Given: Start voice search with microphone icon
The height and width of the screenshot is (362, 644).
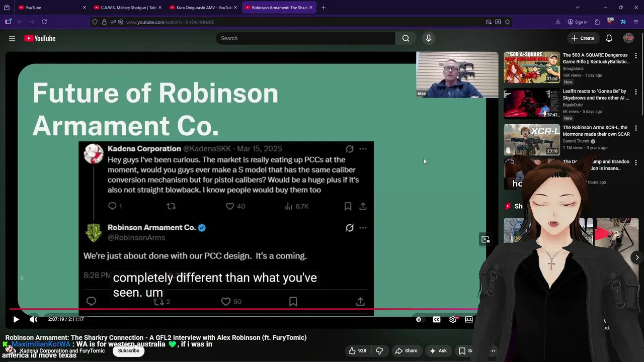Looking at the screenshot, I should 429,38.
